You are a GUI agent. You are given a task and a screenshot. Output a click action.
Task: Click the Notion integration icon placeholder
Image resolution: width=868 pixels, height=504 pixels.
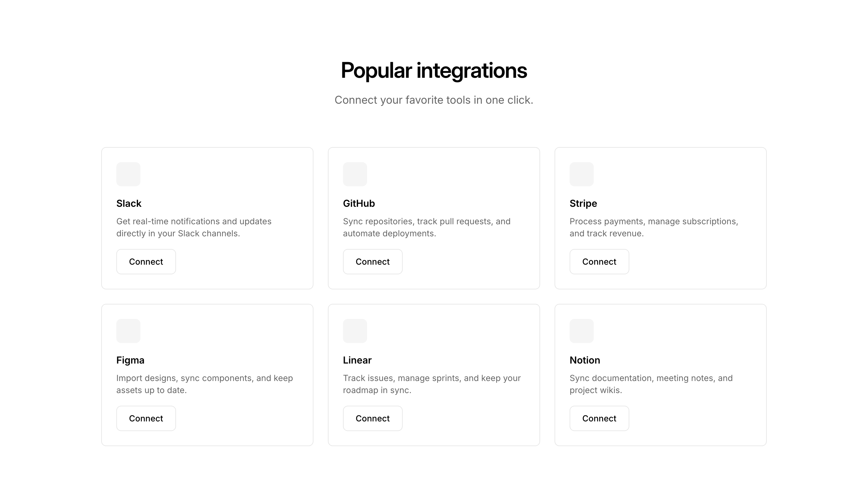(581, 331)
